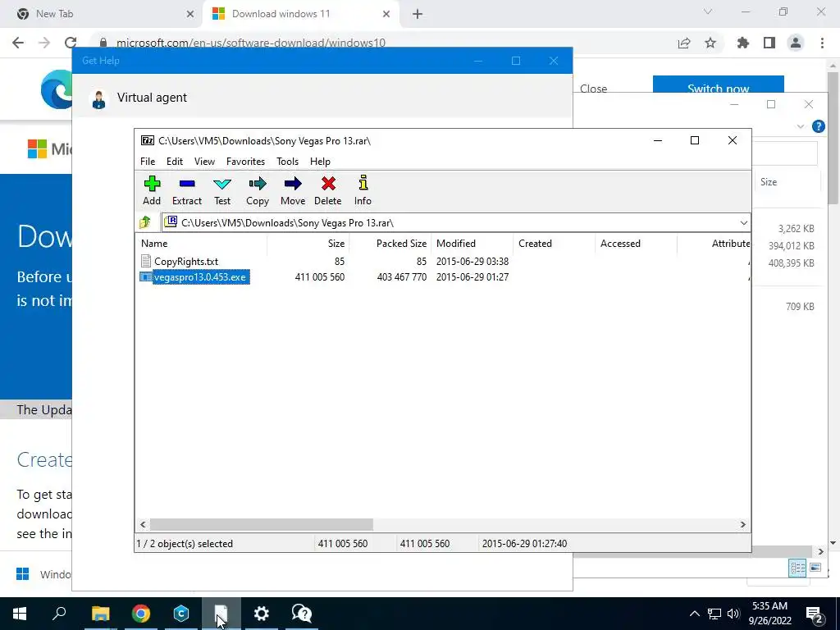Click the 7z icon in the title bar
Viewport: 840px width, 630px height.
[148, 140]
